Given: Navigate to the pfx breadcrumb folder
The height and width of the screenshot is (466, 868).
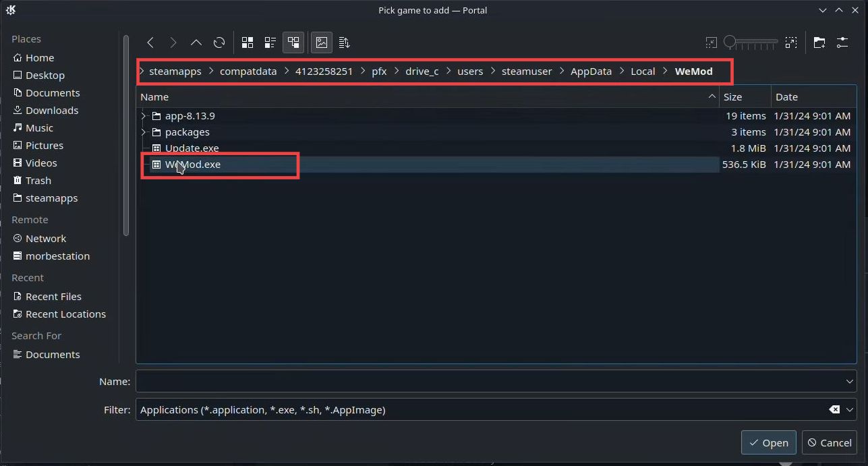Looking at the screenshot, I should (x=379, y=71).
